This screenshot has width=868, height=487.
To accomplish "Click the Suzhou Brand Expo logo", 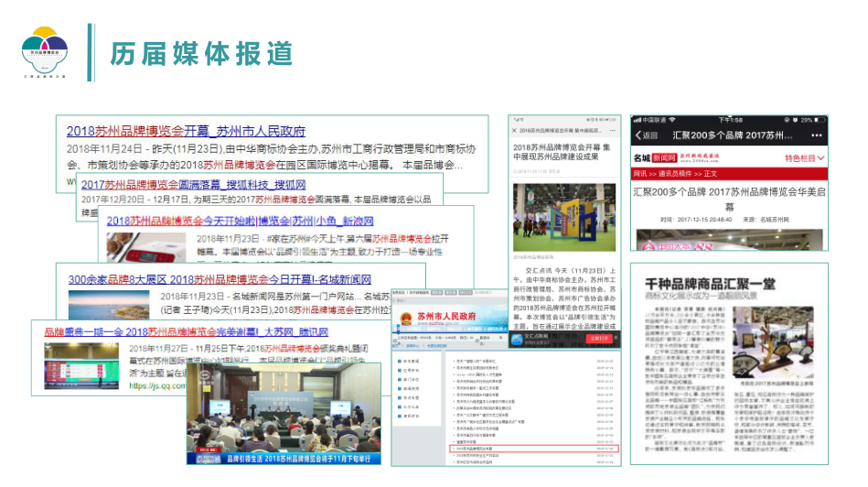I will pyautogui.click(x=45, y=52).
